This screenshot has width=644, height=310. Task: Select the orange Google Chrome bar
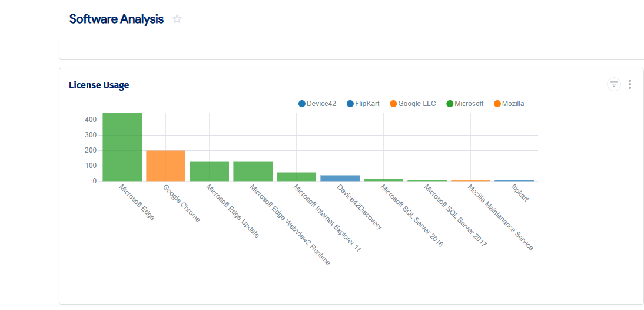pyautogui.click(x=165, y=166)
